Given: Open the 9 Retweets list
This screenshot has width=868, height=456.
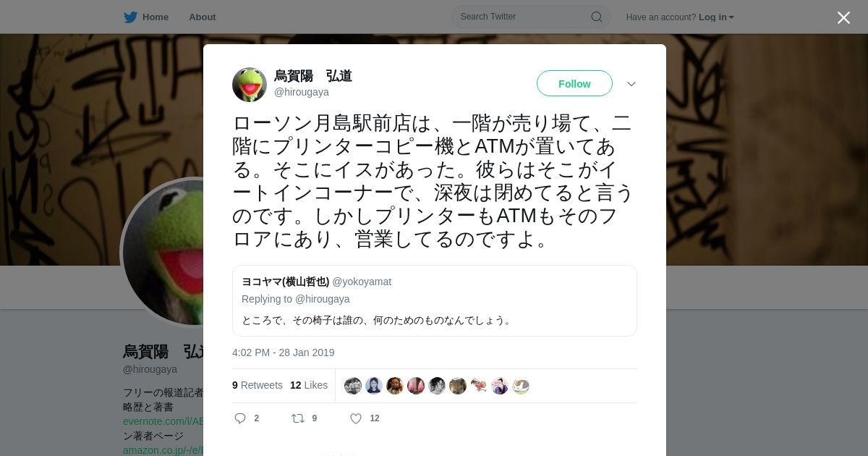Looking at the screenshot, I should click(258, 385).
